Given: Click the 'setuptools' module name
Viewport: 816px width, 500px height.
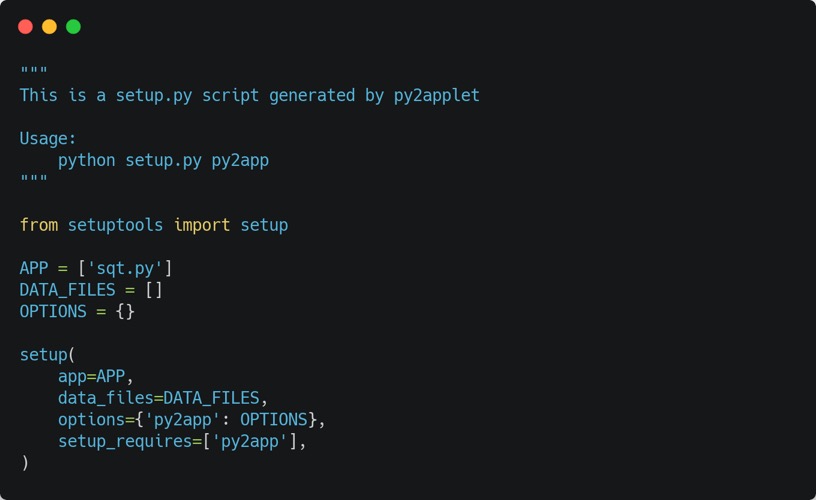Looking at the screenshot, I should 115,225.
